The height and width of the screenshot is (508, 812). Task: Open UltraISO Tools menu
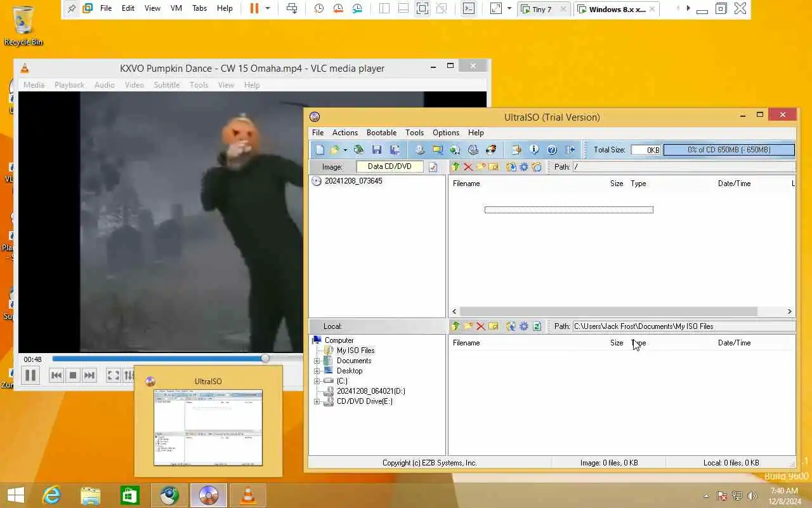[414, 133]
